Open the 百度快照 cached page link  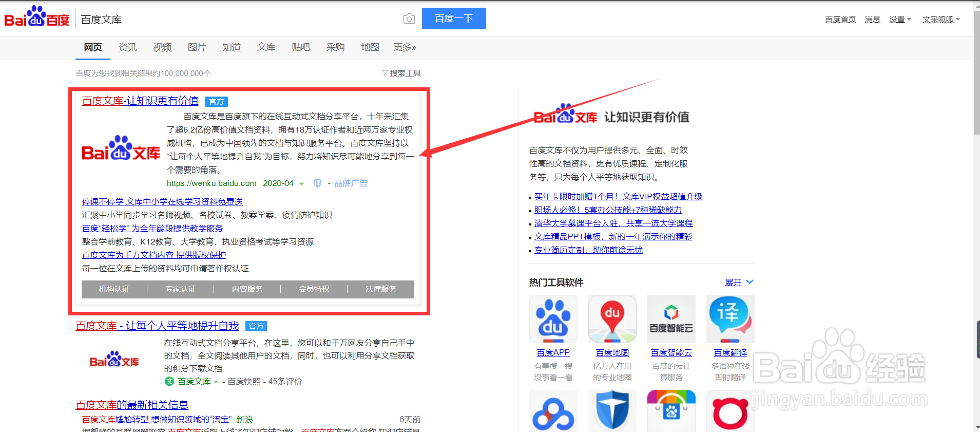(244, 381)
